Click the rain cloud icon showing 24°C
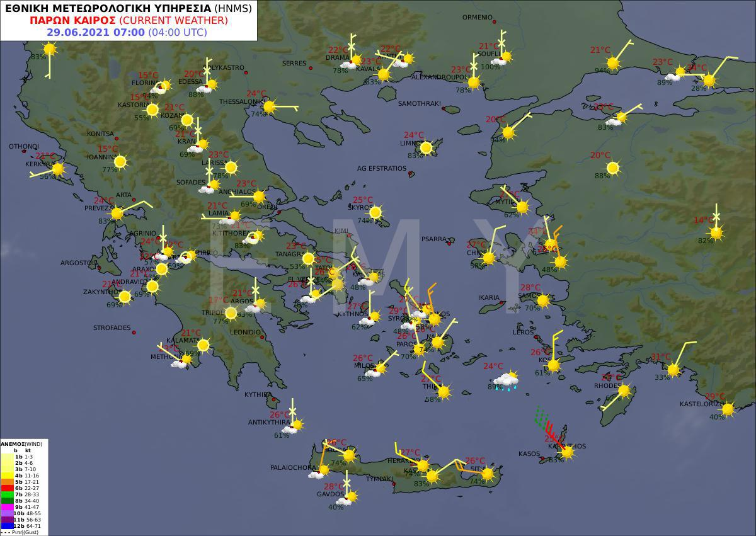This screenshot has height=536, width=756. click(x=506, y=380)
